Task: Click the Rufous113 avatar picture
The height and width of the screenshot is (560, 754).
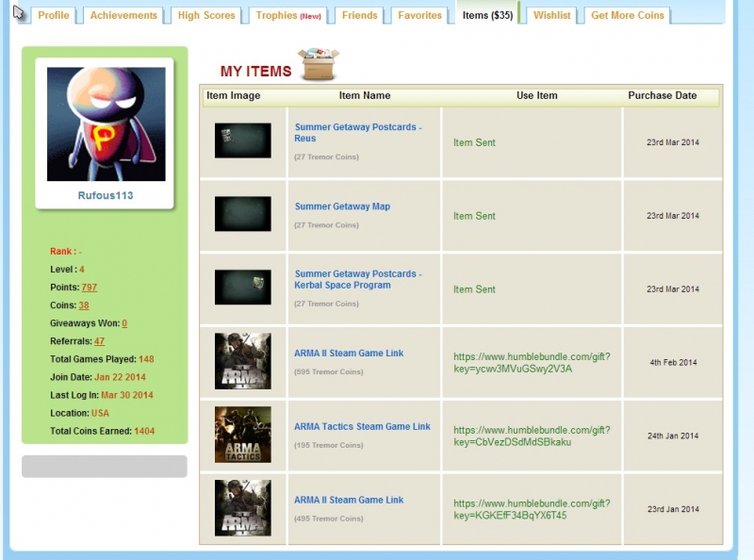Action: tap(107, 124)
